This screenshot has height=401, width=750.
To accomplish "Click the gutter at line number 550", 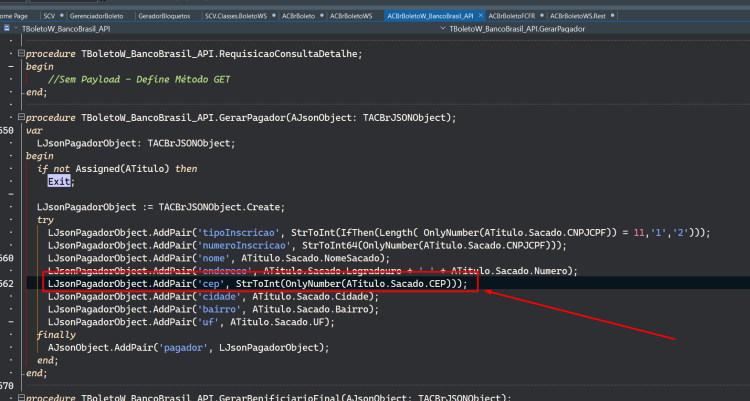I will pos(7,130).
